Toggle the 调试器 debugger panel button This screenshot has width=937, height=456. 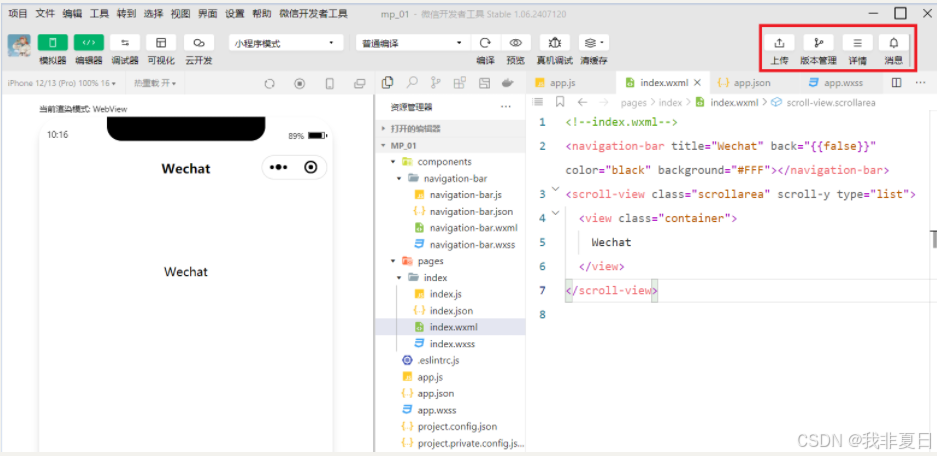125,42
